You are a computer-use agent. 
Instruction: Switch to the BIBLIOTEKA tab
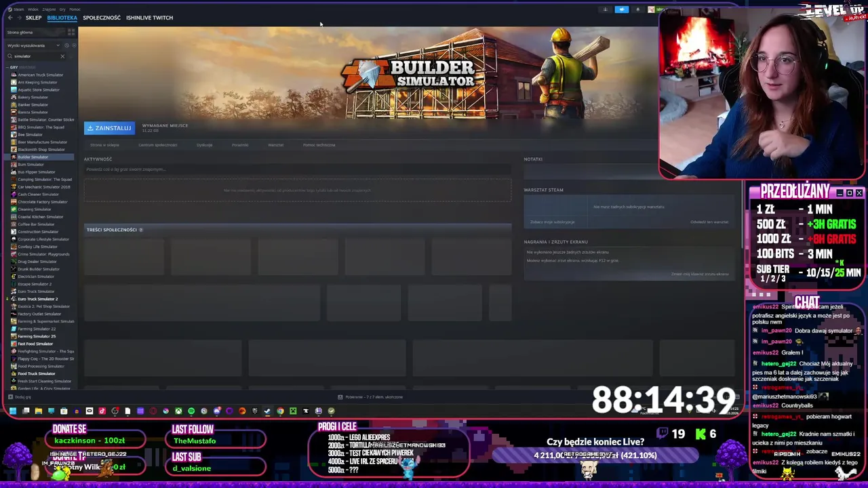pyautogui.click(x=62, y=18)
